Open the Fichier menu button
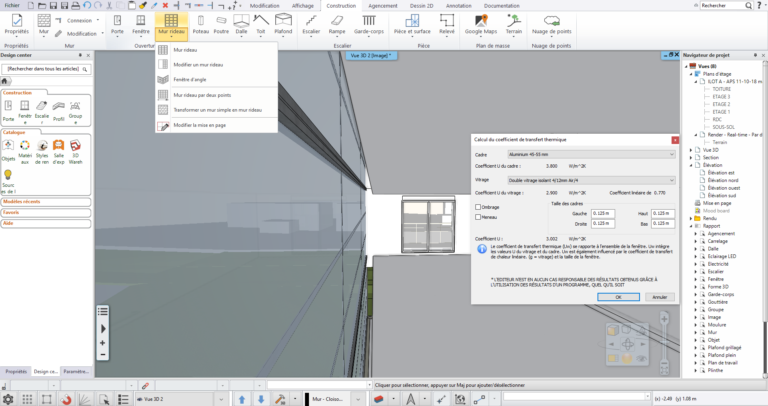The height and width of the screenshot is (406, 768). point(12,5)
